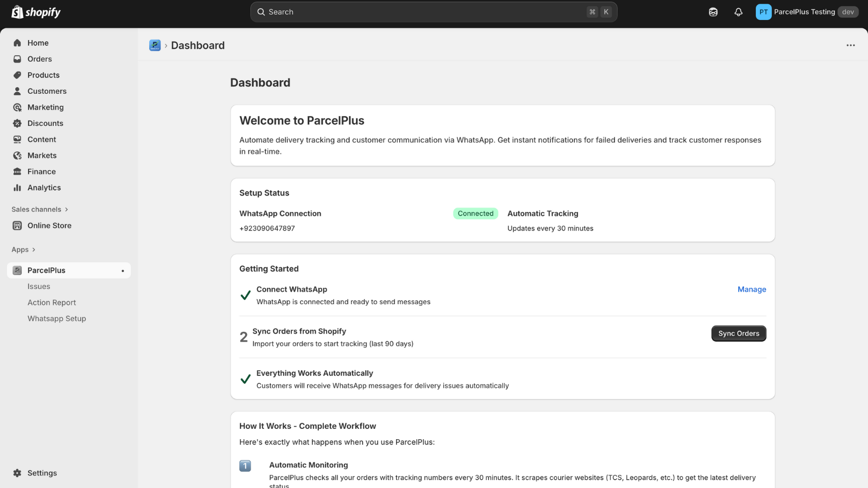Click the Sync Orders button
This screenshot has width=868, height=488.
point(738,333)
